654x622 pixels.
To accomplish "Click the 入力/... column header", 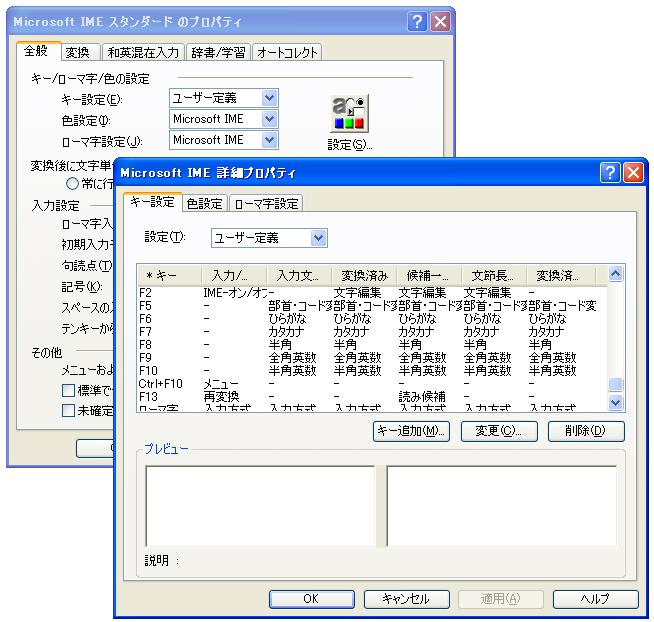I will [x=234, y=275].
